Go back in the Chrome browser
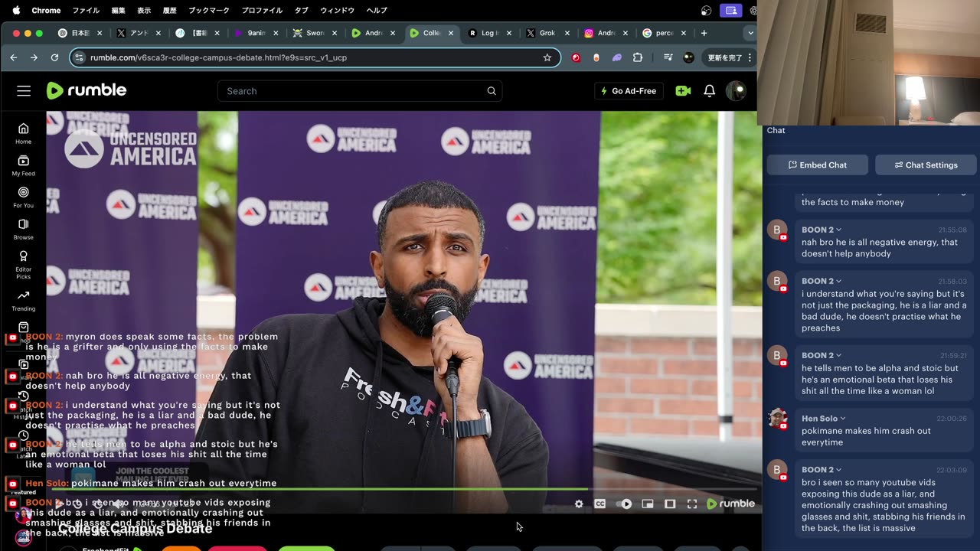This screenshot has width=980, height=551. [13, 57]
